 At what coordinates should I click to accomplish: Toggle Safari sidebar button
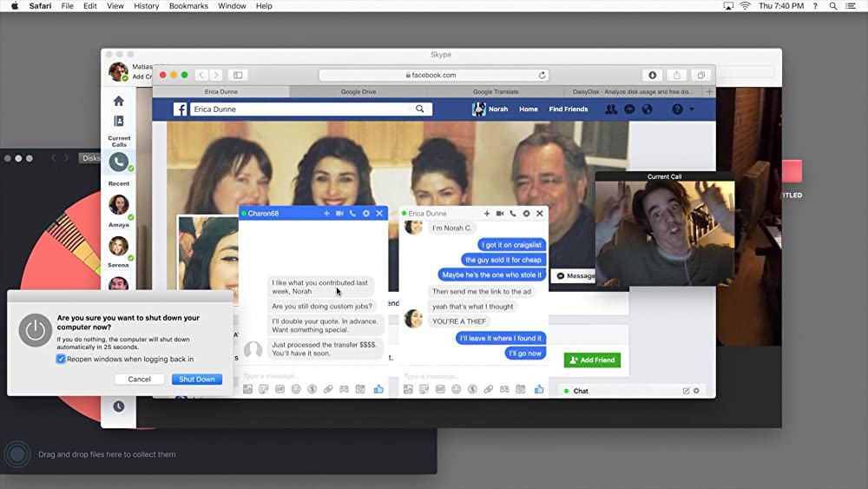pyautogui.click(x=238, y=76)
